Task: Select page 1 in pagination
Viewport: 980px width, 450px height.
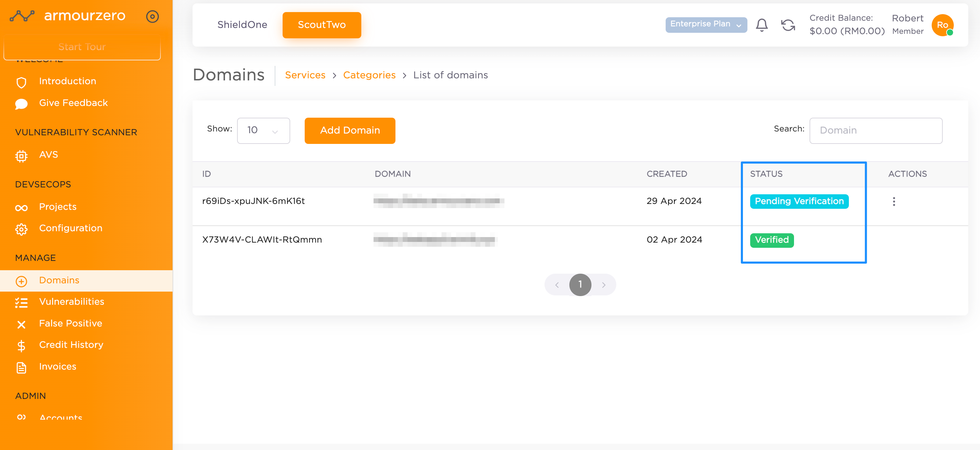Action: (x=580, y=285)
